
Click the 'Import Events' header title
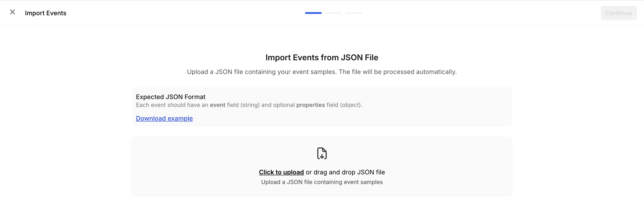[45, 13]
